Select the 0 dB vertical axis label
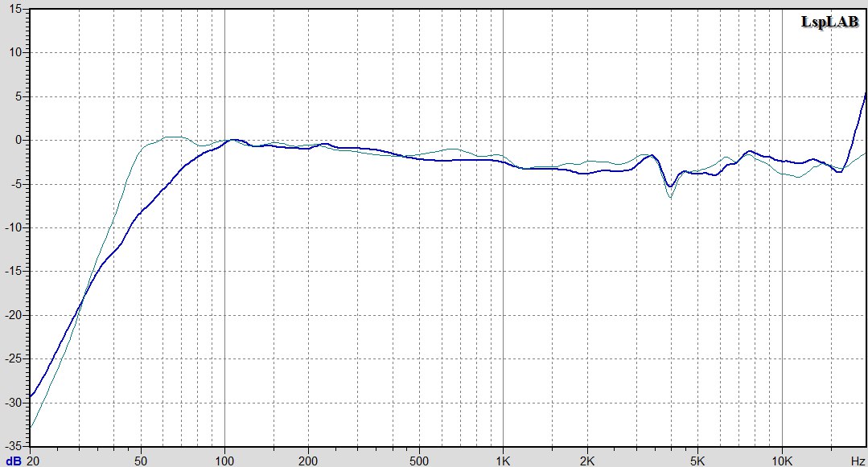Viewport: 868px width, 467px height. pos(19,140)
